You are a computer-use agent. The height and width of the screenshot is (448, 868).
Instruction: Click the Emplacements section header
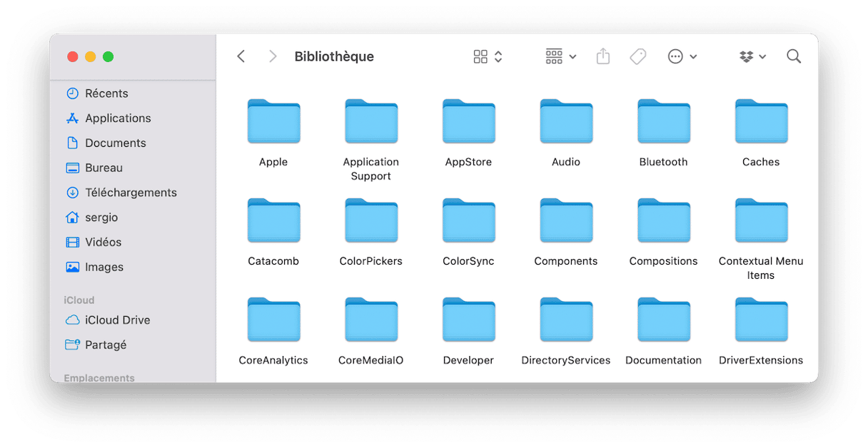point(99,378)
